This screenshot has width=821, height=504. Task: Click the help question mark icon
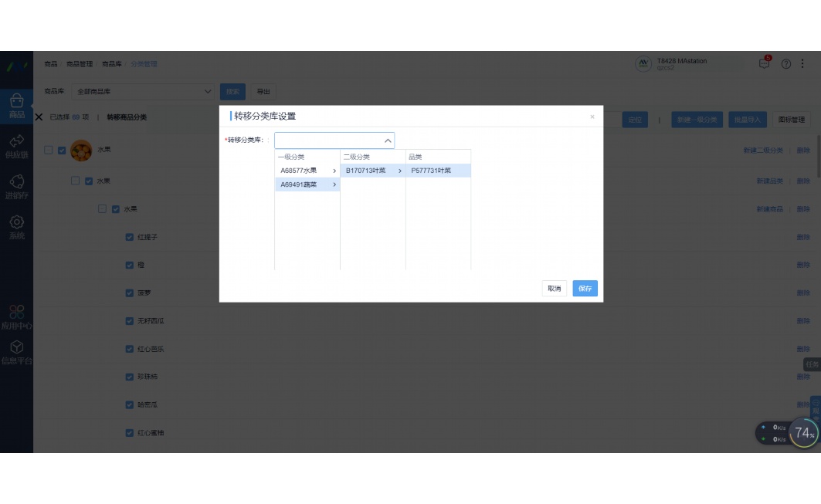coord(786,64)
